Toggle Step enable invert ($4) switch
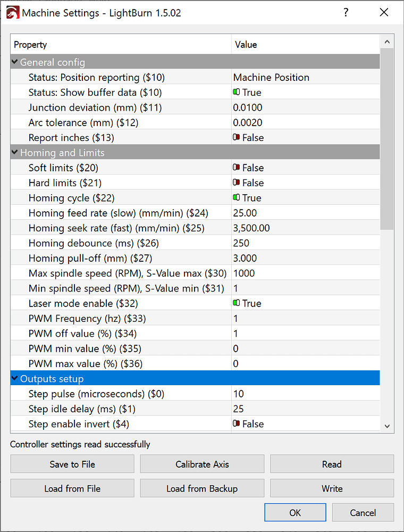This screenshot has height=532, width=404. tap(236, 423)
